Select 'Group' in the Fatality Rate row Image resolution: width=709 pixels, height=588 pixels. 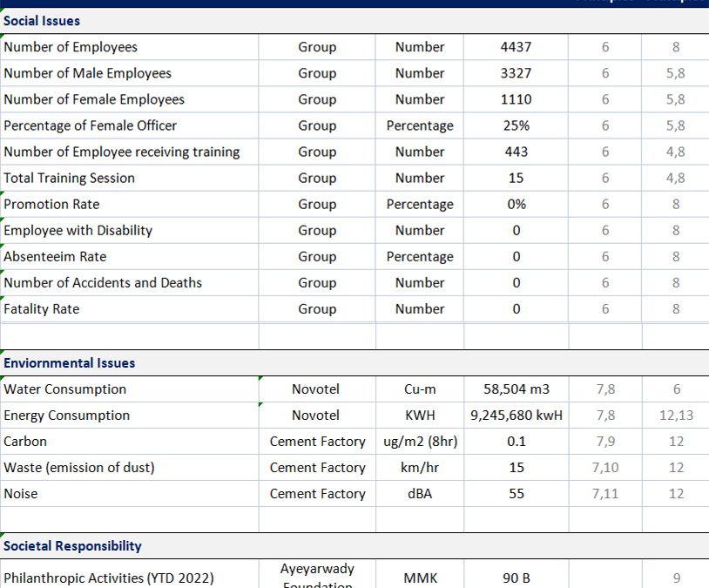(317, 309)
